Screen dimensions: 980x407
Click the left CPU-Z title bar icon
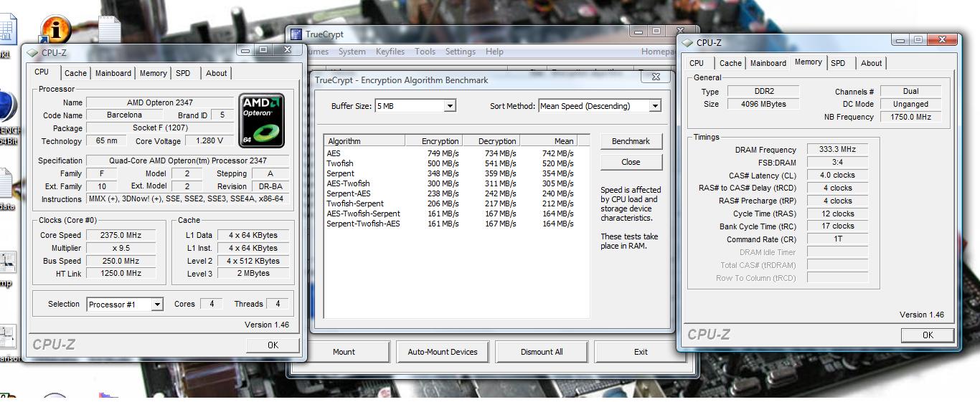(x=32, y=52)
